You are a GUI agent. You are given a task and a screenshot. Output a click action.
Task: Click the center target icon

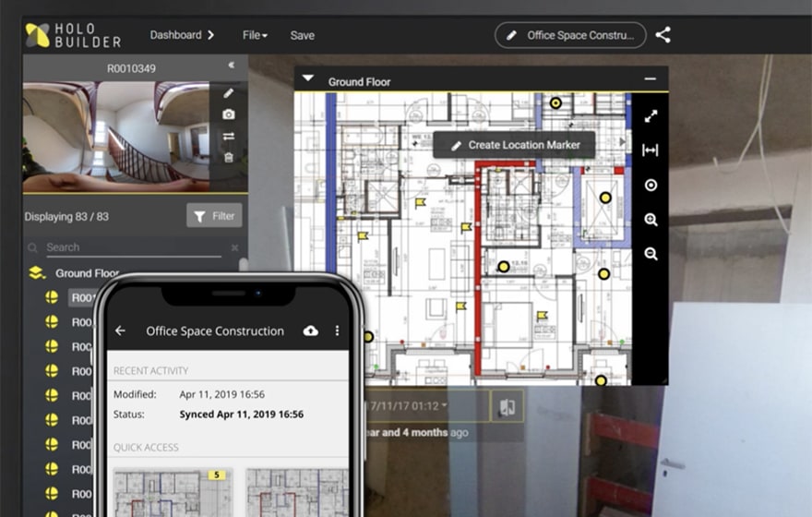click(651, 185)
